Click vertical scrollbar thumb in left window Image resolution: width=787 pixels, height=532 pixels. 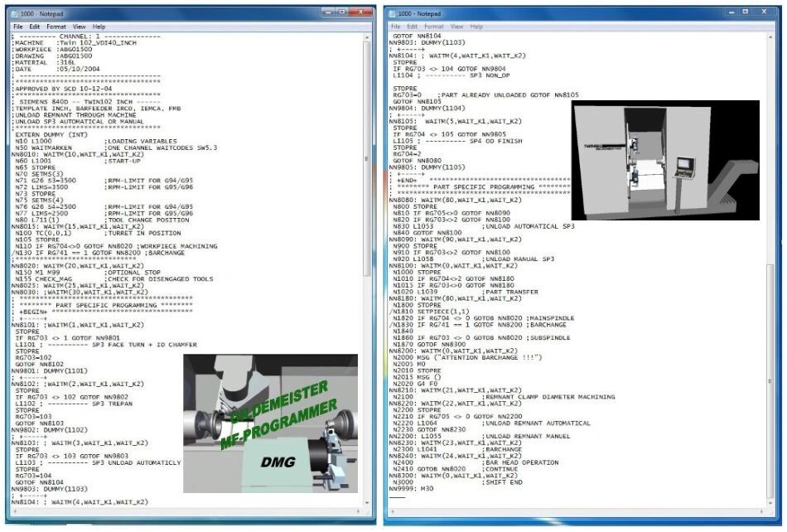[x=367, y=158]
